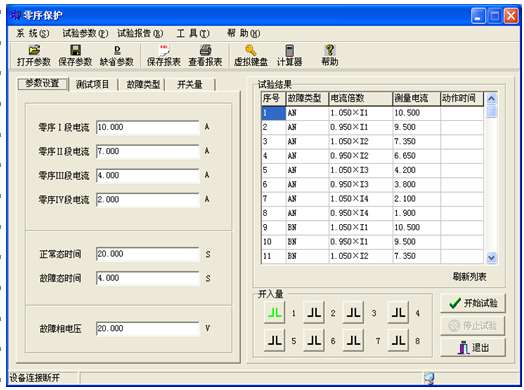Toggle binary input 5 pulse button
524x390 pixels.
pos(274,340)
